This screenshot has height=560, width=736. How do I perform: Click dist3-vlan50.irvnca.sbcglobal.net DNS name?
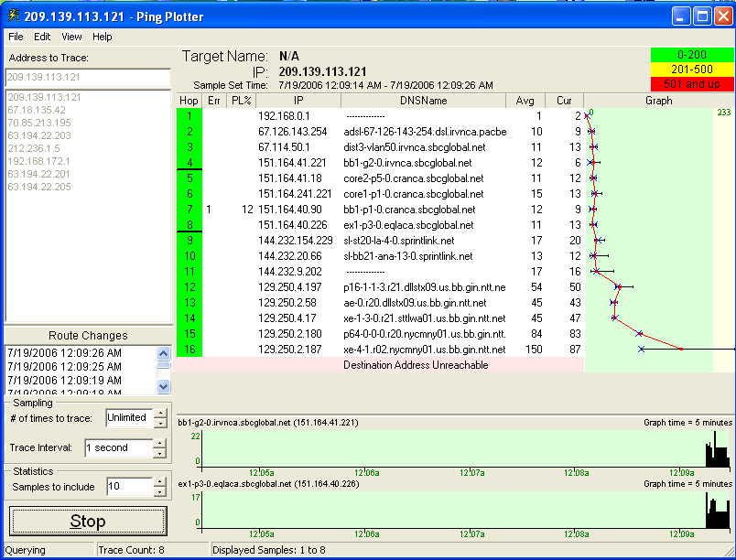(415, 147)
